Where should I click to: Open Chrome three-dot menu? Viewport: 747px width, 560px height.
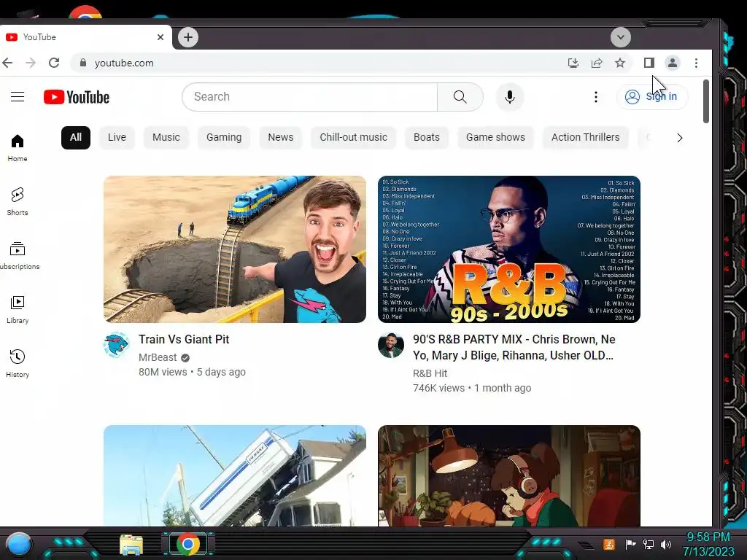696,63
